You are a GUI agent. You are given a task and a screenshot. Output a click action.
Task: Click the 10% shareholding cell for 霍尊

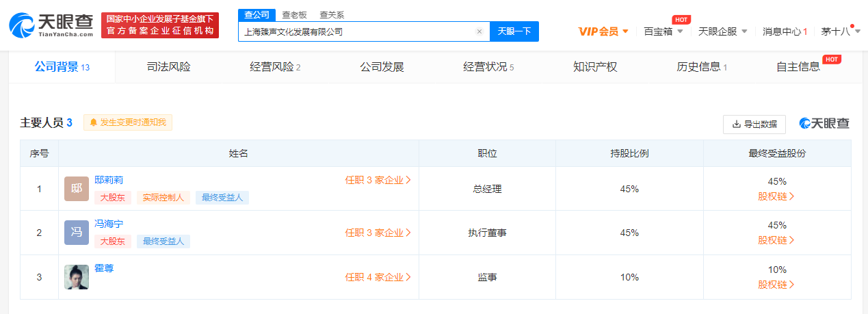click(x=629, y=277)
